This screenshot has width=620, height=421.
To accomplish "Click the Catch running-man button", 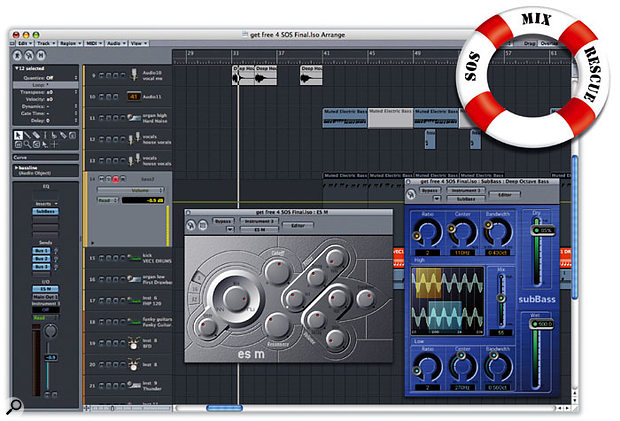I will click(18, 55).
